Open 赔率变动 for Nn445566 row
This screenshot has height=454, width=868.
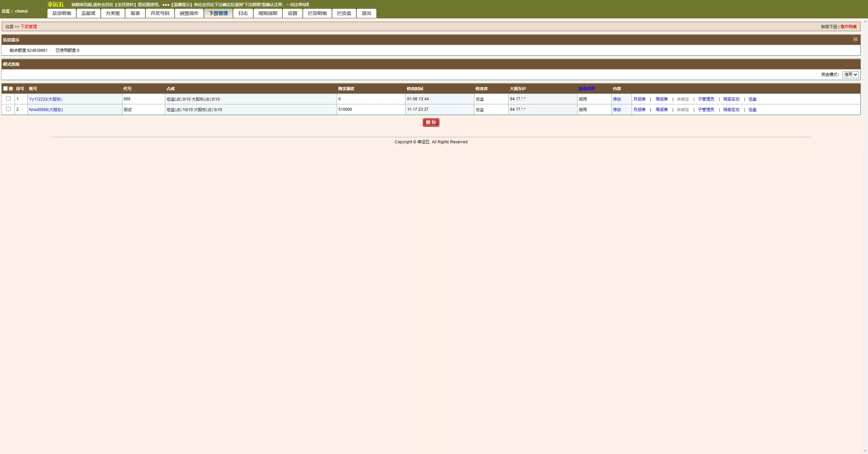(x=731, y=110)
